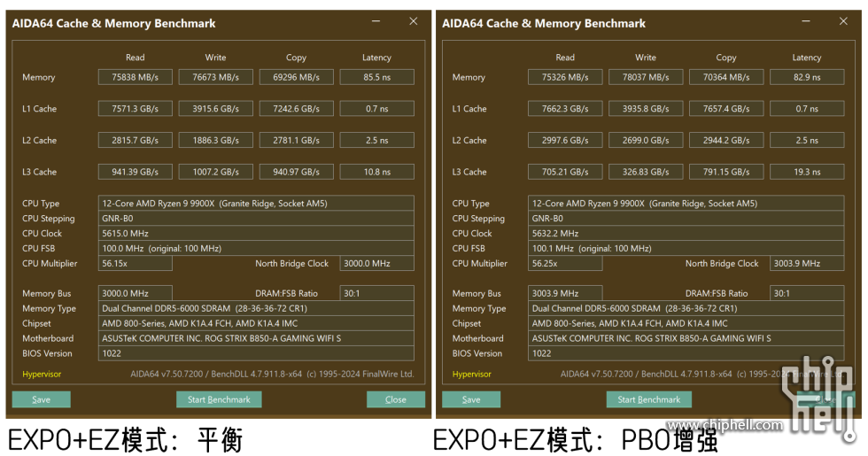
Task: Minimize the right AIDA64 benchmark window
Action: pyautogui.click(x=806, y=21)
